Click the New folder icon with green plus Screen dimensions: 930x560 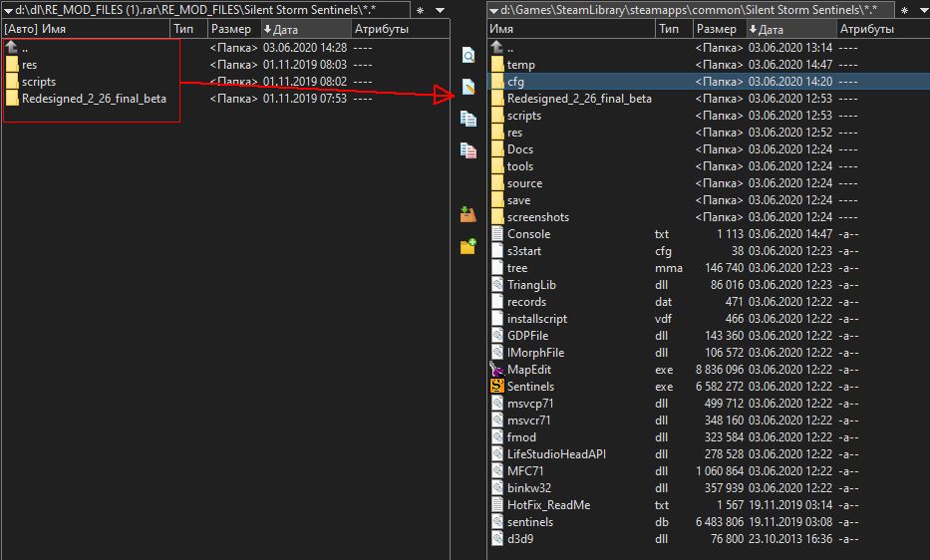pyautogui.click(x=468, y=245)
